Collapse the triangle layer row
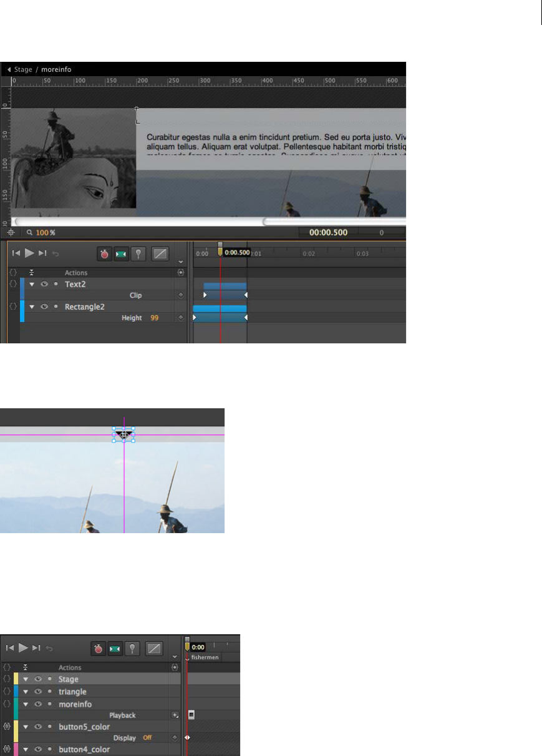The height and width of the screenshot is (756, 542). point(26,692)
